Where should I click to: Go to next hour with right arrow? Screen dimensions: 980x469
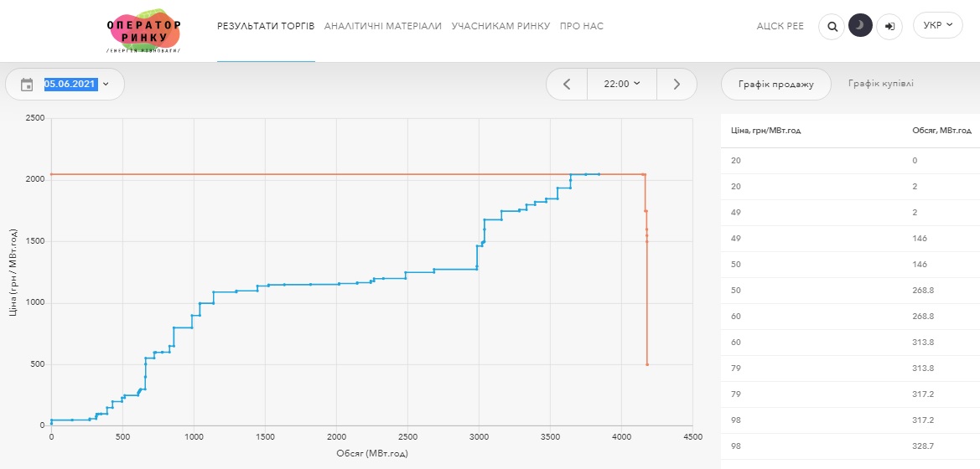(x=677, y=84)
